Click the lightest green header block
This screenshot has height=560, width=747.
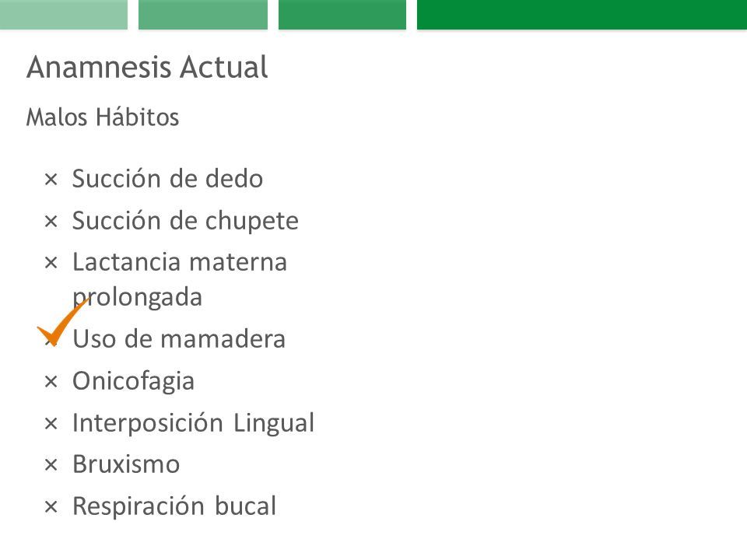click(64, 15)
